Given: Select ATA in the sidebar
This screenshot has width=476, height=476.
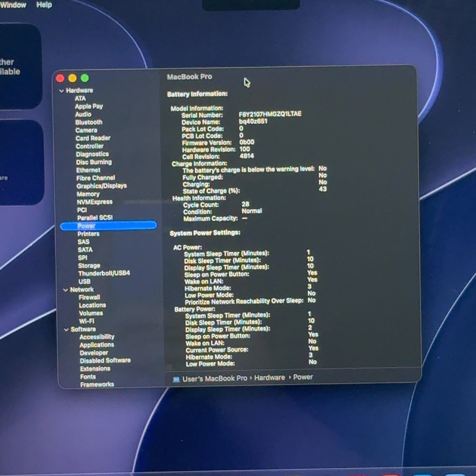Looking at the screenshot, I should click(80, 99).
